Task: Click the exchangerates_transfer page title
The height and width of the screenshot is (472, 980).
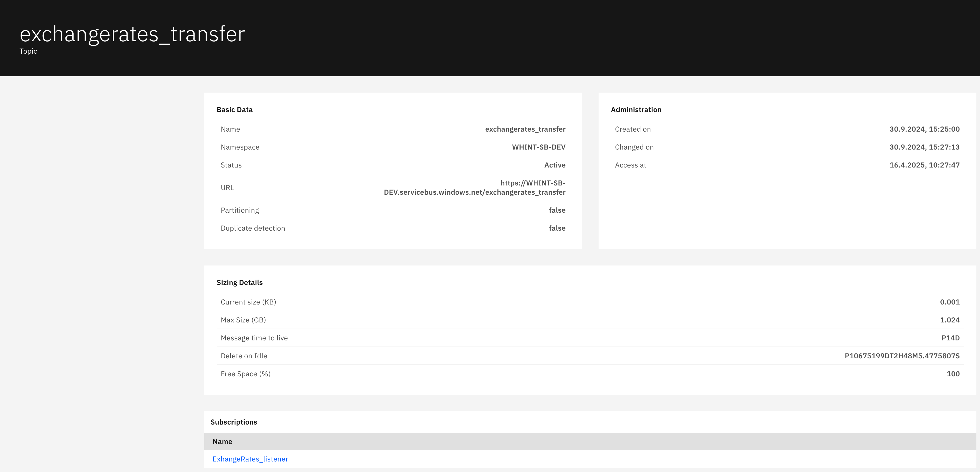Action: click(x=132, y=34)
